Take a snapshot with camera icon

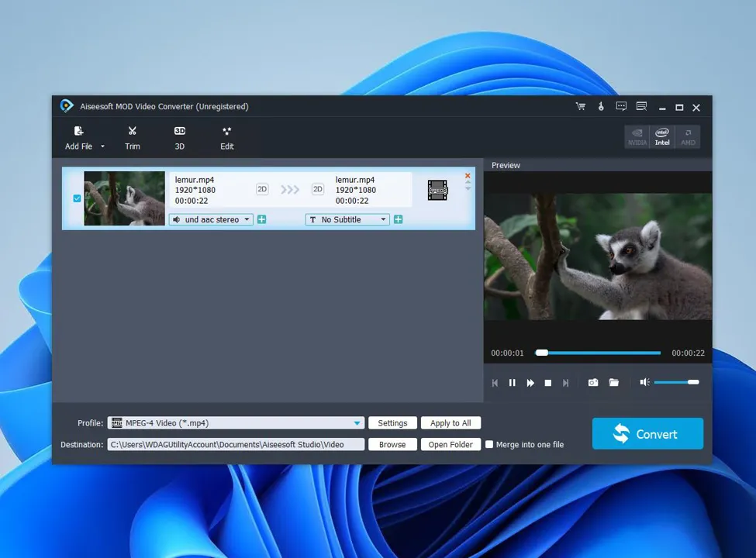coord(593,382)
